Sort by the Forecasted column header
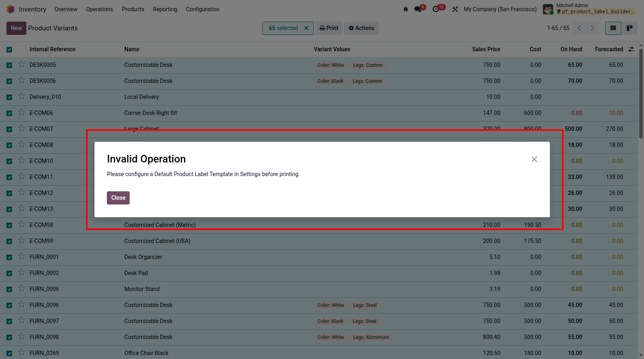 pos(609,49)
